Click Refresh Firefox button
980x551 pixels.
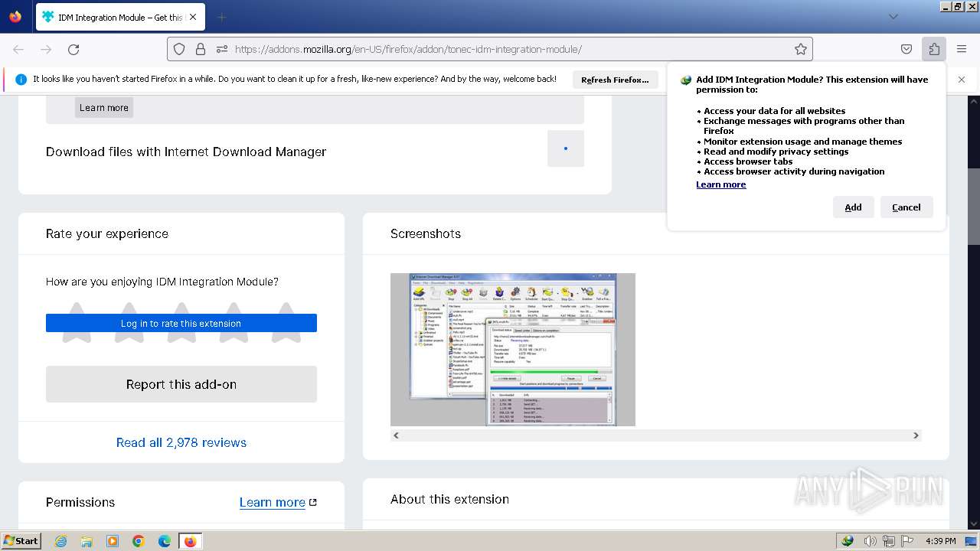615,80
